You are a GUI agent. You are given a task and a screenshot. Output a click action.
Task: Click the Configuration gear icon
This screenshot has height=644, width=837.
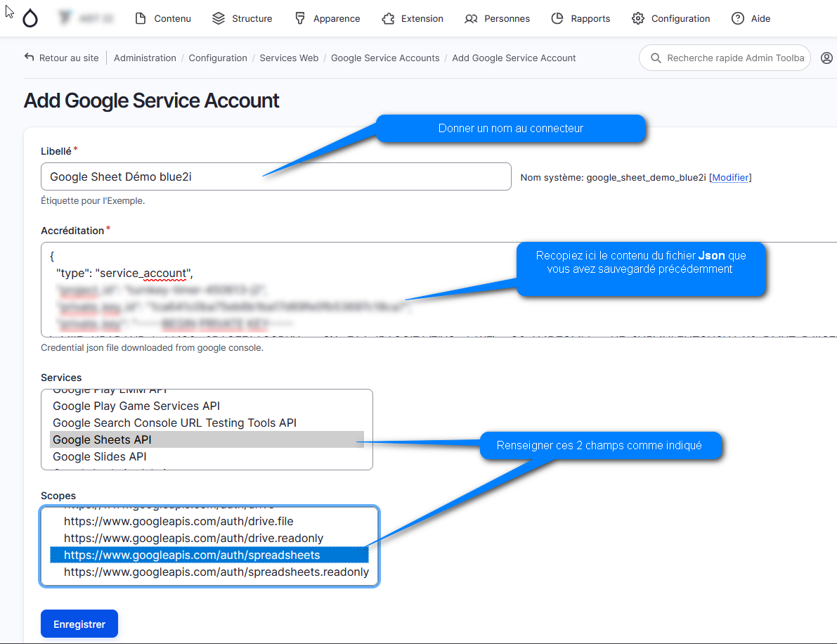(638, 19)
